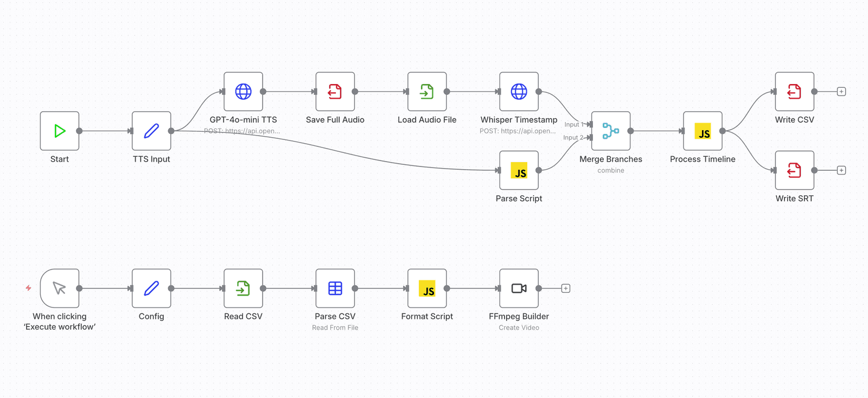
Task: Click the "Config" label text
Action: (x=151, y=316)
